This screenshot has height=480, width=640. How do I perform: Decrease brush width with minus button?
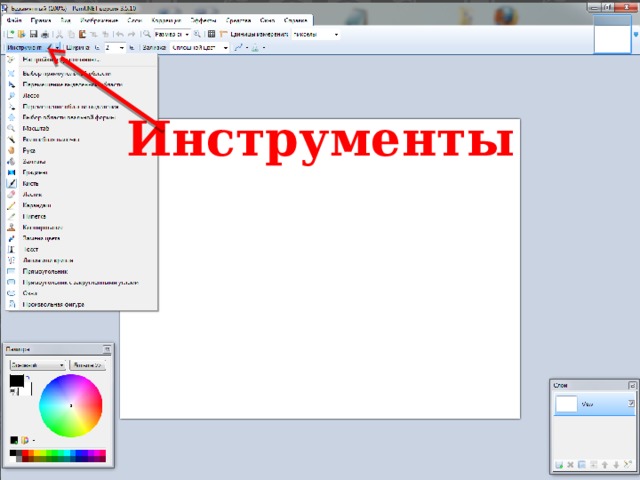tap(97, 48)
